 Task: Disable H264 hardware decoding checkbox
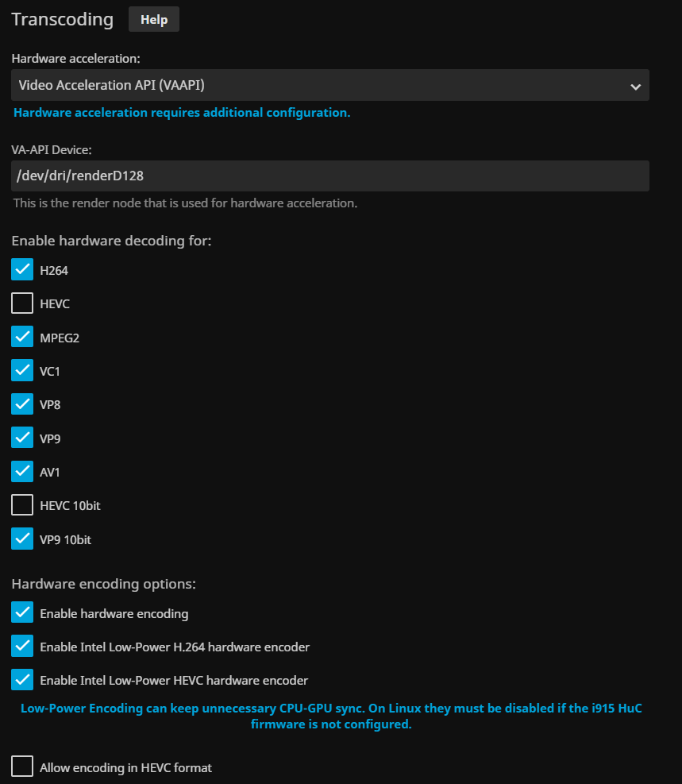point(22,270)
